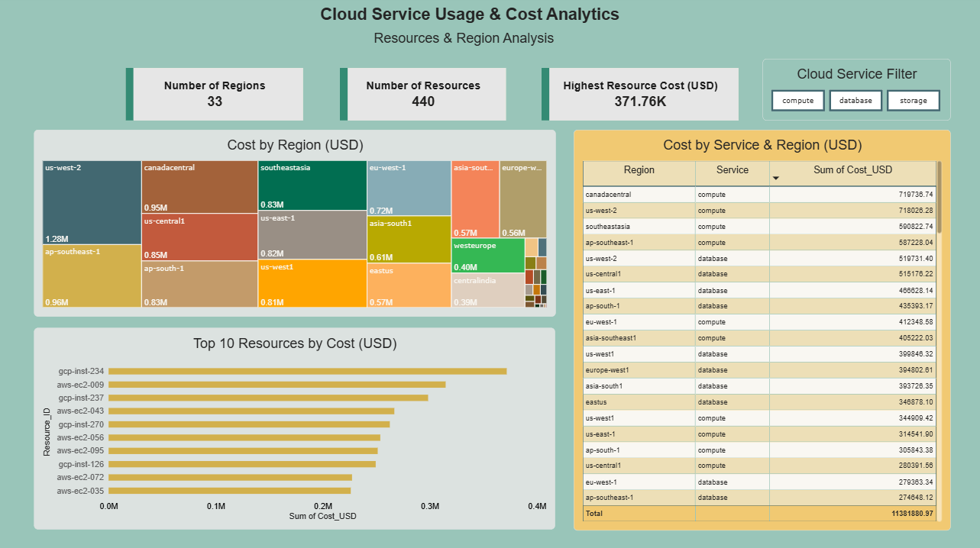This screenshot has height=548, width=980.
Task: Select canadacentral compute table row
Action: [x=759, y=195]
